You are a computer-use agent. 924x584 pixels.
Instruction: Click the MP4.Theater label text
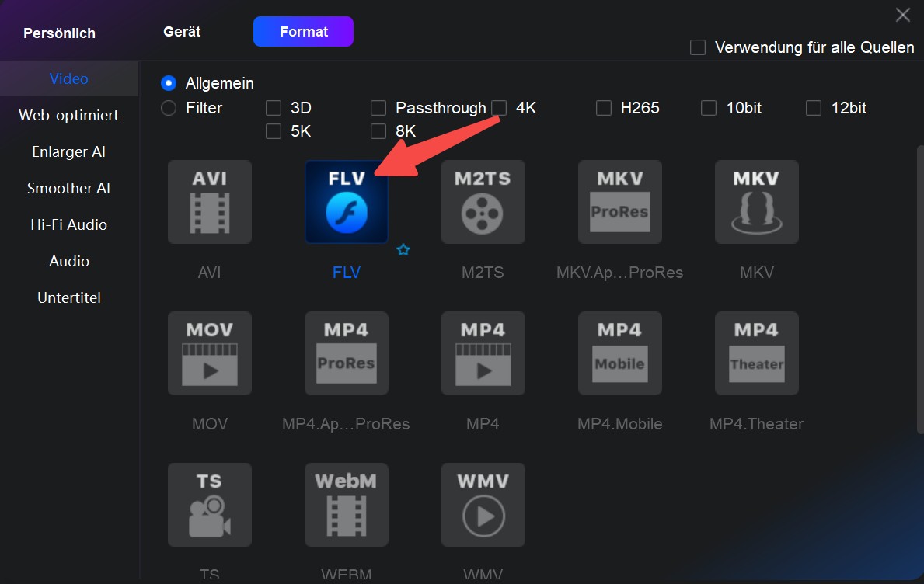[757, 424]
